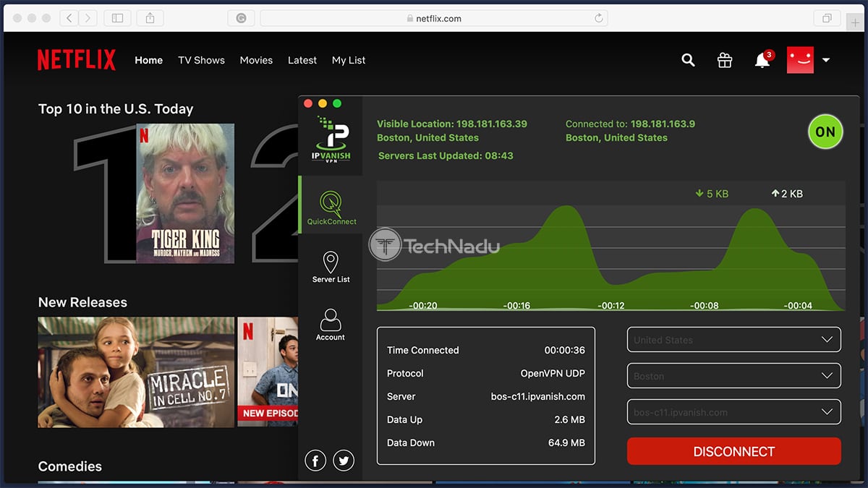Click the New Releases heading
This screenshot has width=868, height=488.
click(x=82, y=302)
